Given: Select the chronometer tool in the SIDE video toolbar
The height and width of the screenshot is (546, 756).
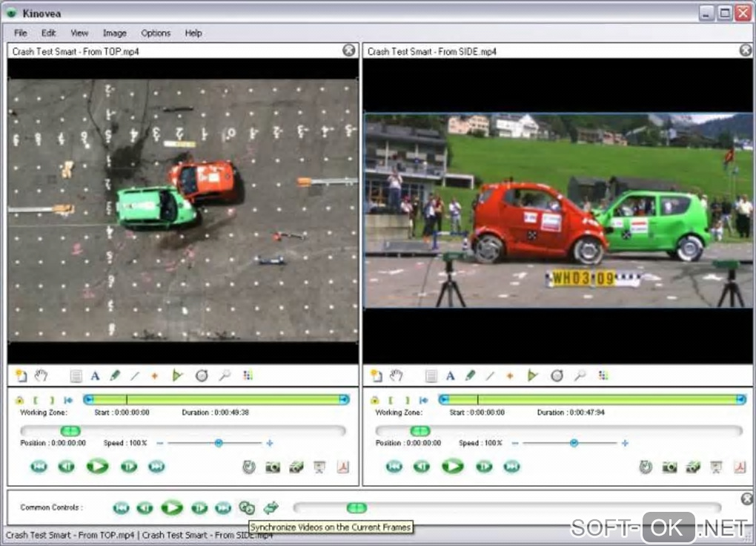Looking at the screenshot, I should (x=557, y=375).
